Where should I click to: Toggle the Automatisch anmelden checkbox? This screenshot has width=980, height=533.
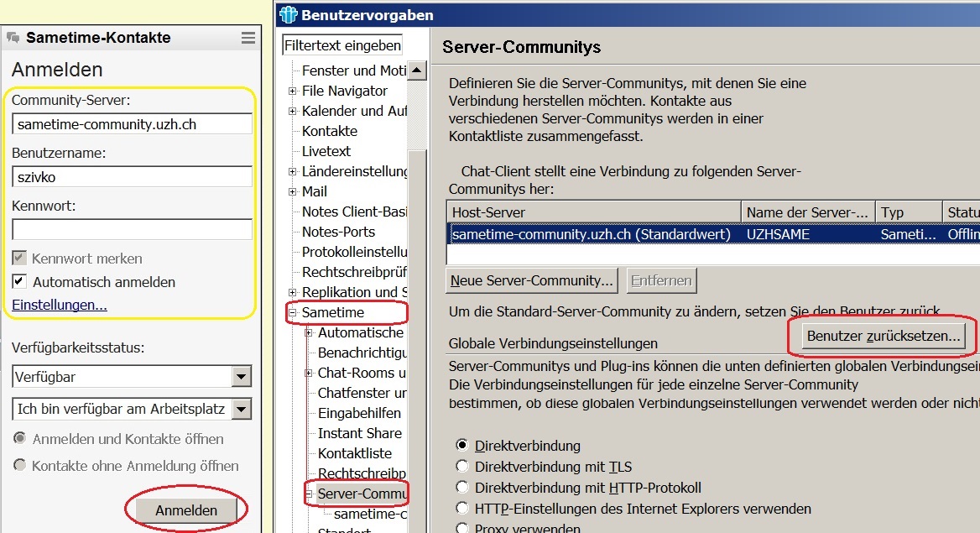pyautogui.click(x=18, y=281)
